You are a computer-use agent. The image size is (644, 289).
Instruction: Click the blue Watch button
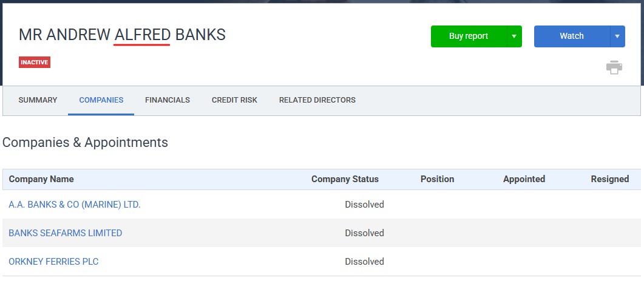572,36
